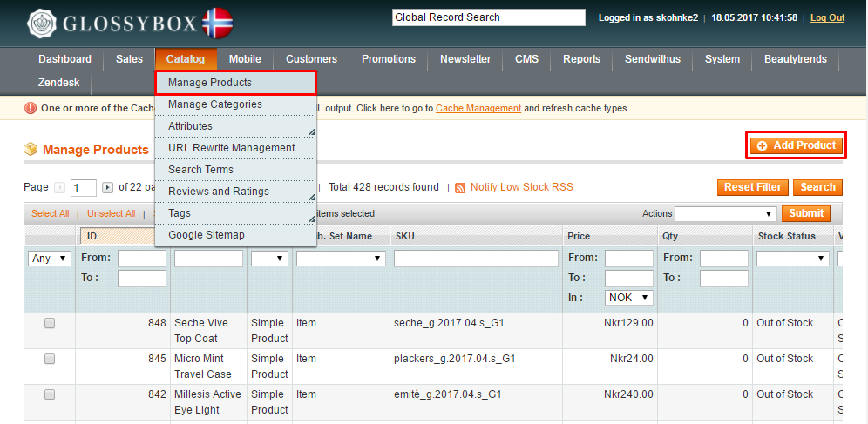Click the Manage Products box icon

31,149
